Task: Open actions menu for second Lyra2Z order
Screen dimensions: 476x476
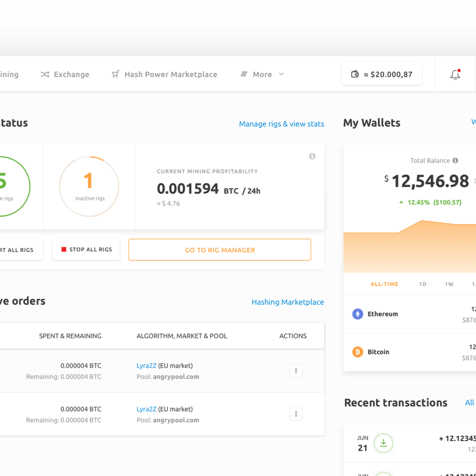Action: [x=296, y=414]
